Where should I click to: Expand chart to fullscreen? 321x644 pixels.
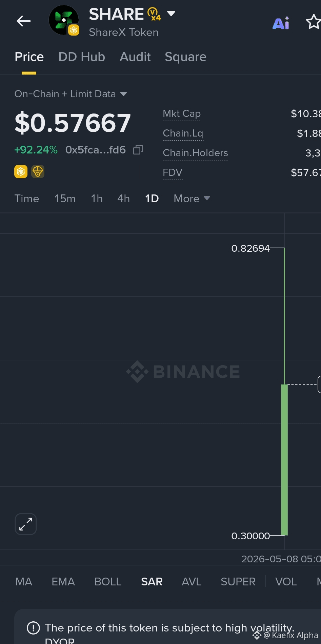click(26, 524)
